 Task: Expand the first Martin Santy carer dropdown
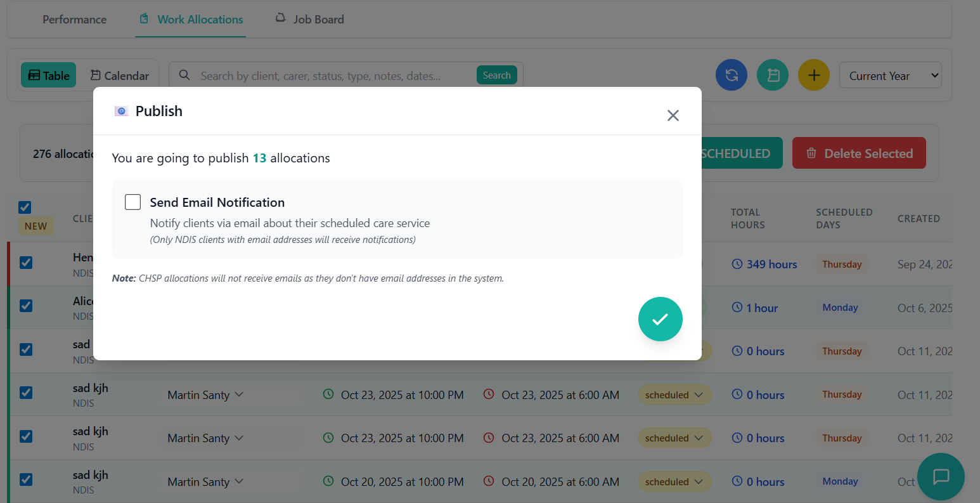click(205, 395)
